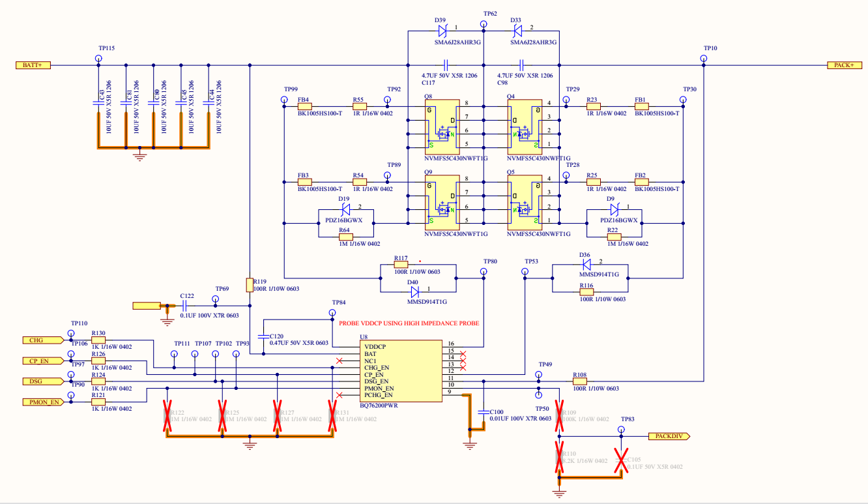Pick the Q5 MOSFET symbol
Viewport: 868px width, 504px height.
tap(525, 202)
